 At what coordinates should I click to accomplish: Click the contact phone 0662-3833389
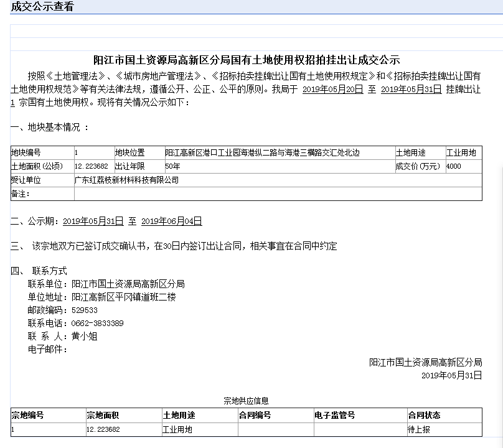pyautogui.click(x=98, y=324)
